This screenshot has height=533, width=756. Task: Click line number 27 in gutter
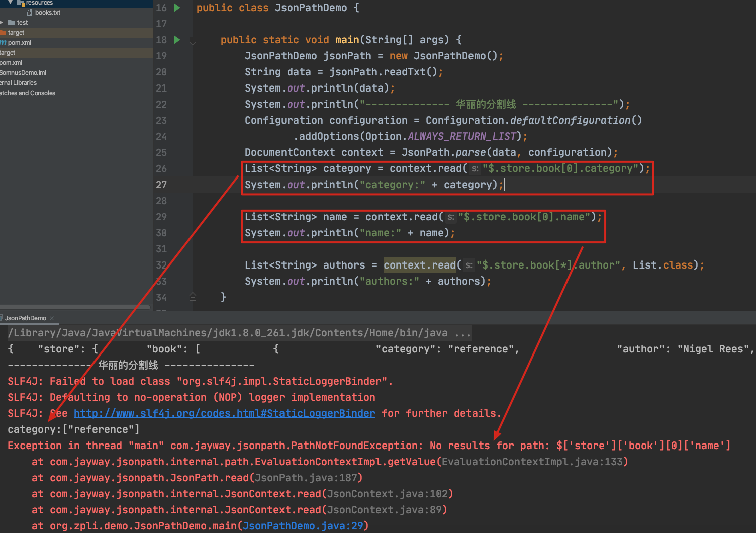pyautogui.click(x=161, y=185)
